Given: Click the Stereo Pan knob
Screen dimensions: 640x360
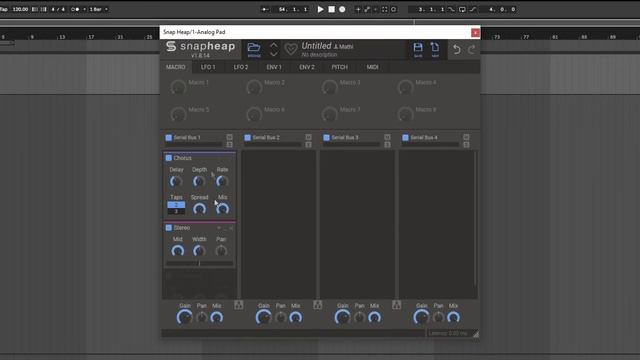Looking at the screenshot, I should 221,251.
